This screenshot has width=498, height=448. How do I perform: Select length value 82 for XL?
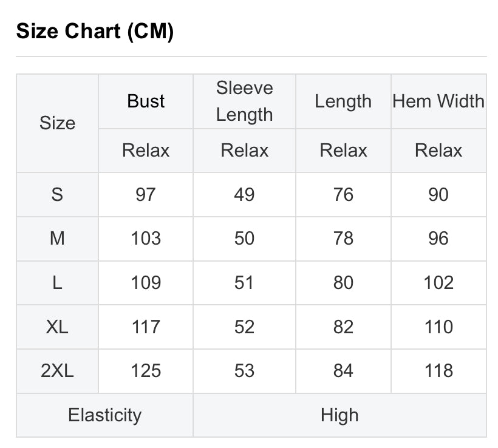343,327
